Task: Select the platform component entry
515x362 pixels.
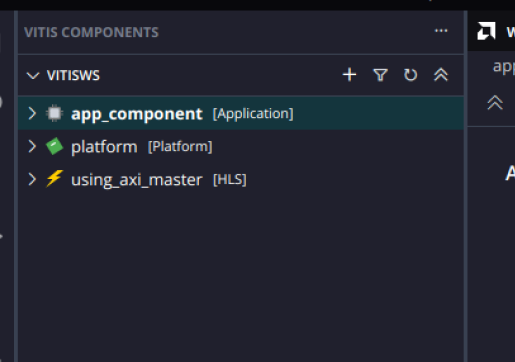Action: click(x=241, y=146)
